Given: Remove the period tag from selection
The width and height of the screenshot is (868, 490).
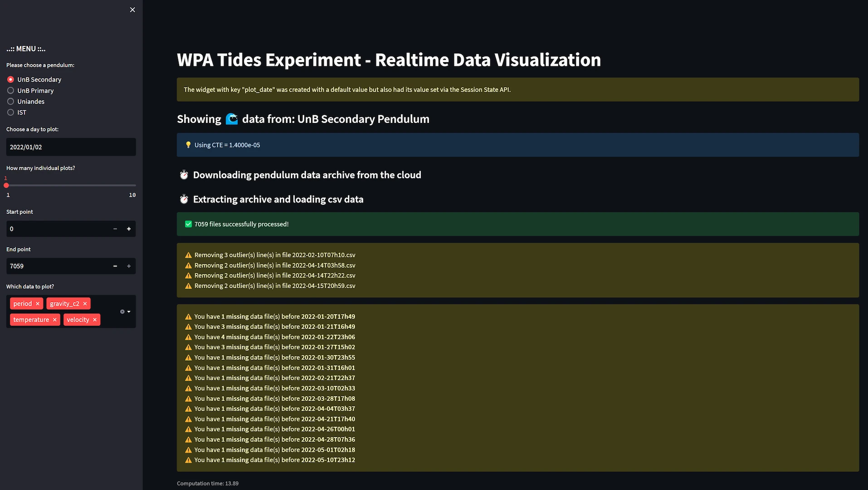Looking at the screenshot, I should [38, 304].
